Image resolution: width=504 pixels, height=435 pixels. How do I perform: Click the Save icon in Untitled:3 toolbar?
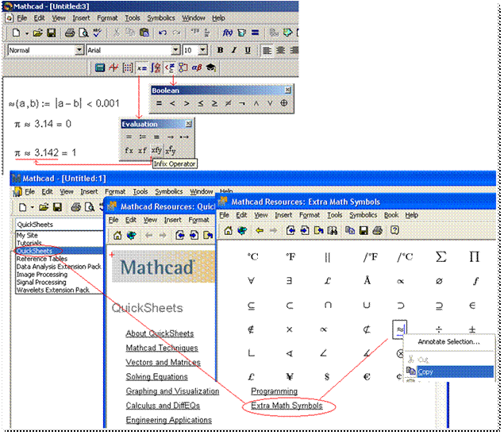52,33
